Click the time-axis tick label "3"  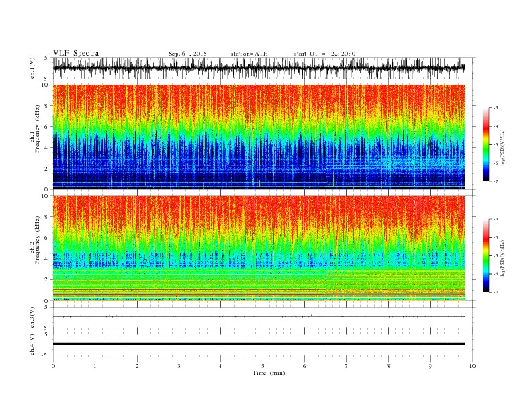[x=179, y=366]
